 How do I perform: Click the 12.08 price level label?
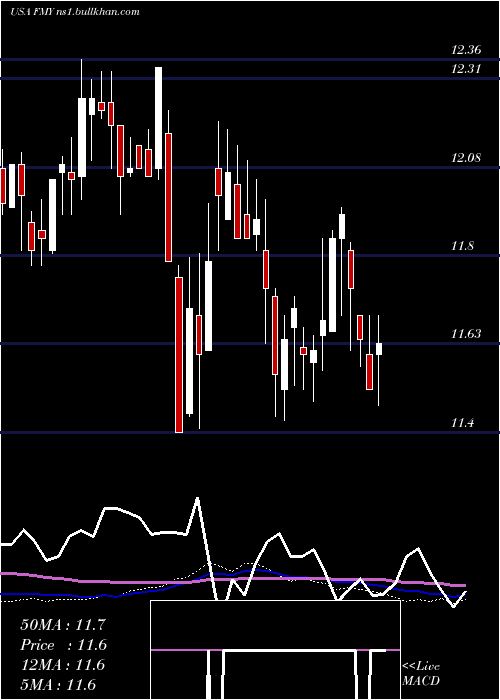click(466, 158)
